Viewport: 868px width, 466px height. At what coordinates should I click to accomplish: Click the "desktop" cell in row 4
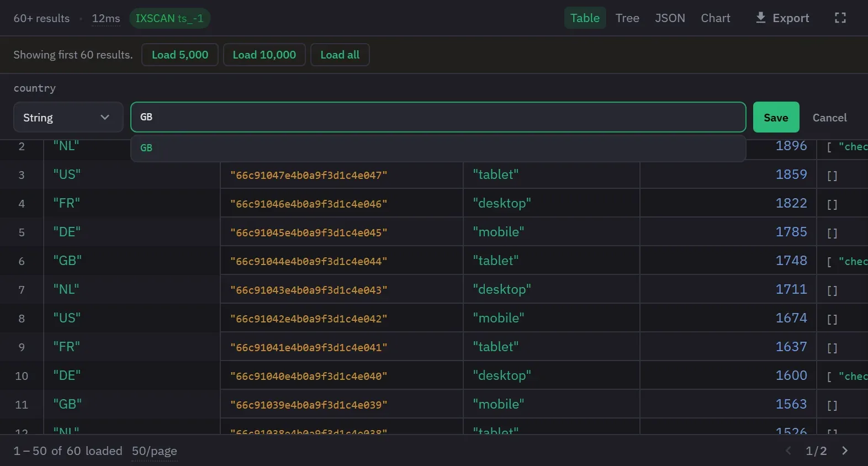coord(551,203)
